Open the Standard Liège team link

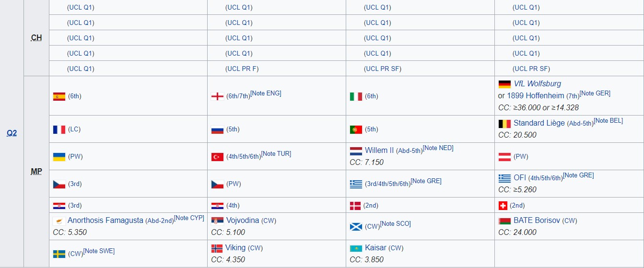[x=539, y=123]
